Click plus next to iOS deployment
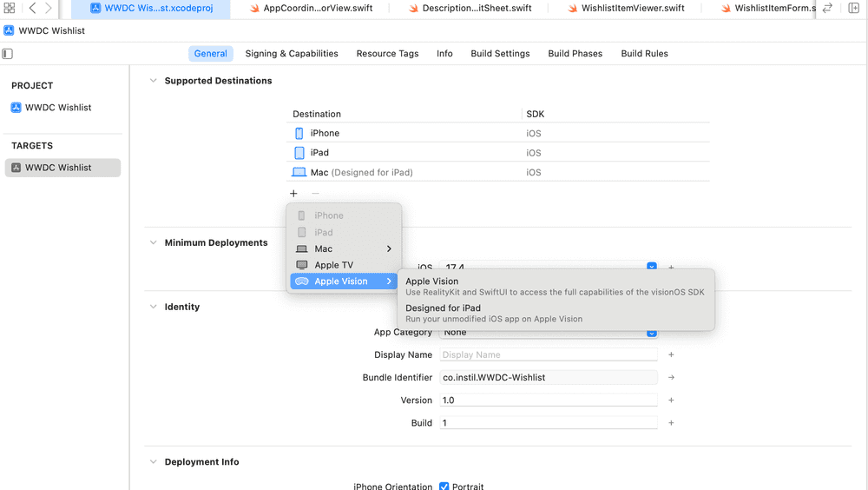868x490 pixels. [671, 267]
